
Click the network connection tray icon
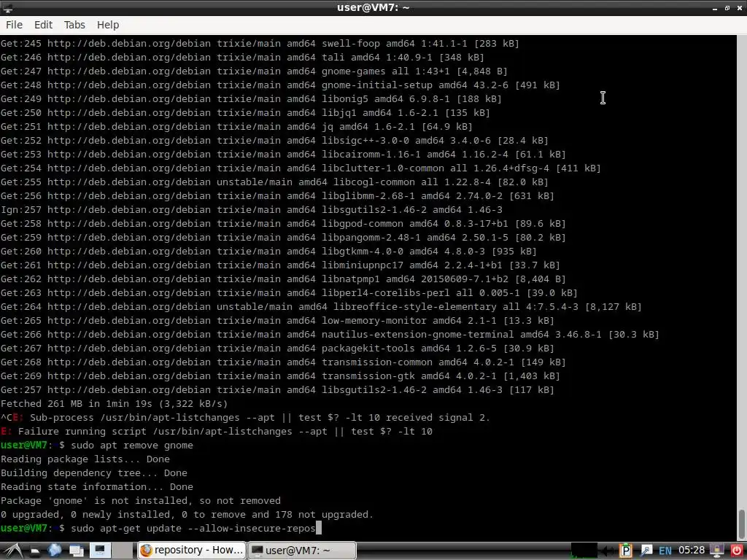(x=646, y=551)
